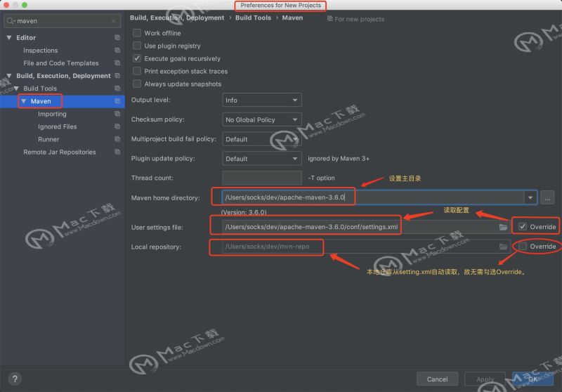Browse for user settings file folder icon

click(x=503, y=227)
